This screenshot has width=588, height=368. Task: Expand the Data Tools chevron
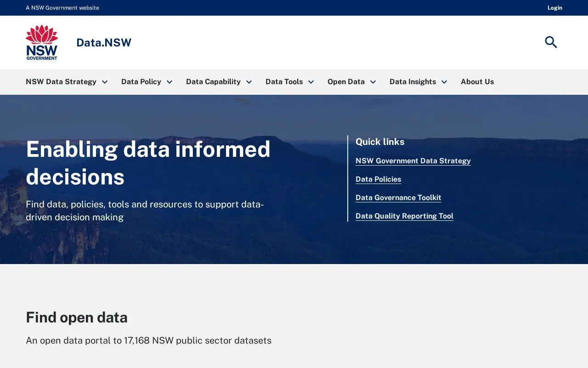tap(311, 82)
